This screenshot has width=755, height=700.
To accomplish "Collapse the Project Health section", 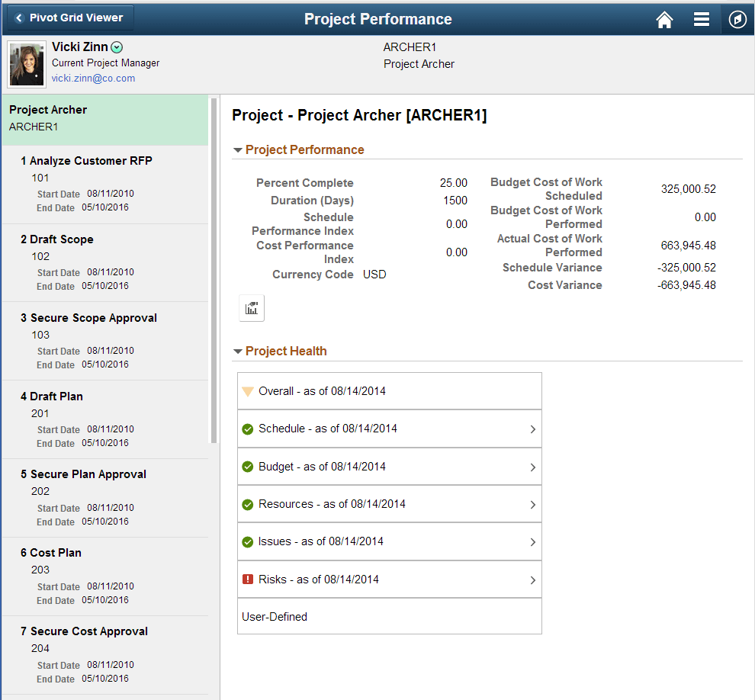I will (239, 351).
